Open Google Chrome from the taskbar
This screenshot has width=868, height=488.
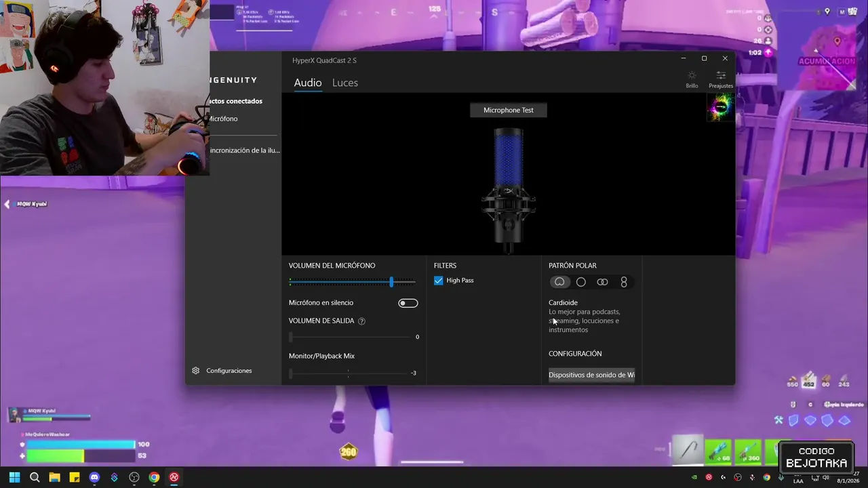pyautogui.click(x=154, y=477)
